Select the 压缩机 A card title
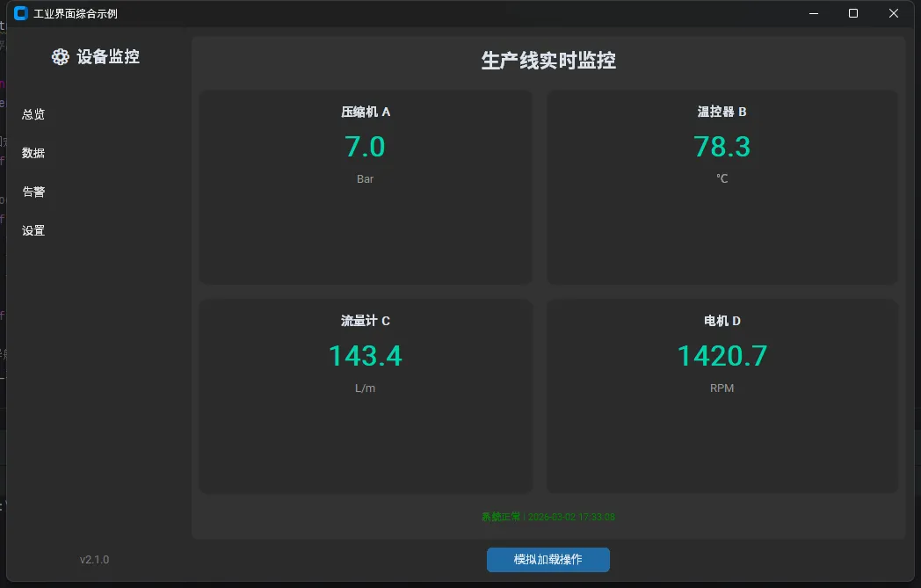 pyautogui.click(x=366, y=112)
